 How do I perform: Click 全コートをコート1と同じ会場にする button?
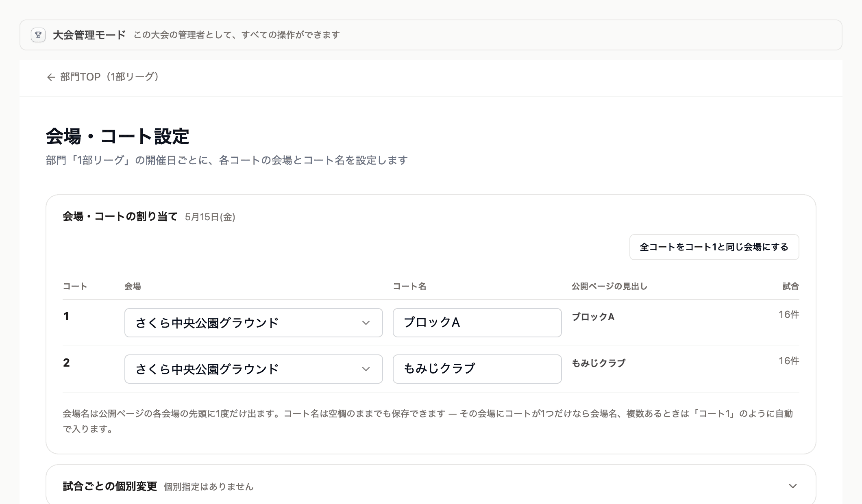714,247
